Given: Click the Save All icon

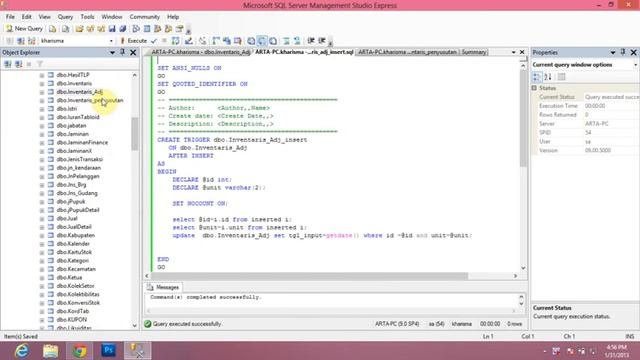Looking at the screenshot, I should pos(122,29).
